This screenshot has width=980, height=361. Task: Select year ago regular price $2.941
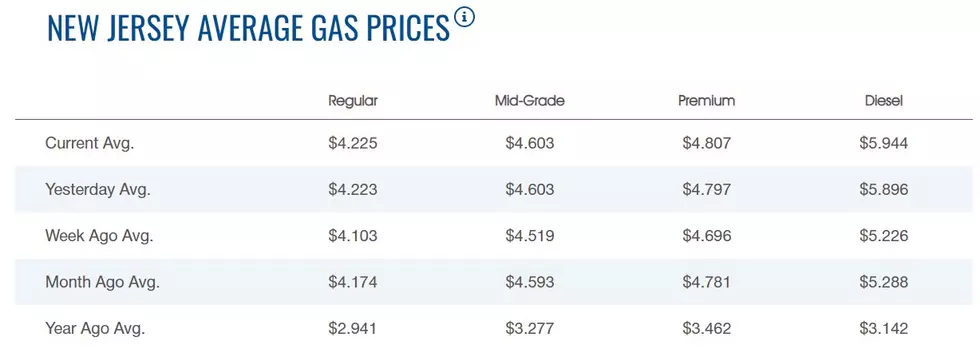tap(353, 329)
